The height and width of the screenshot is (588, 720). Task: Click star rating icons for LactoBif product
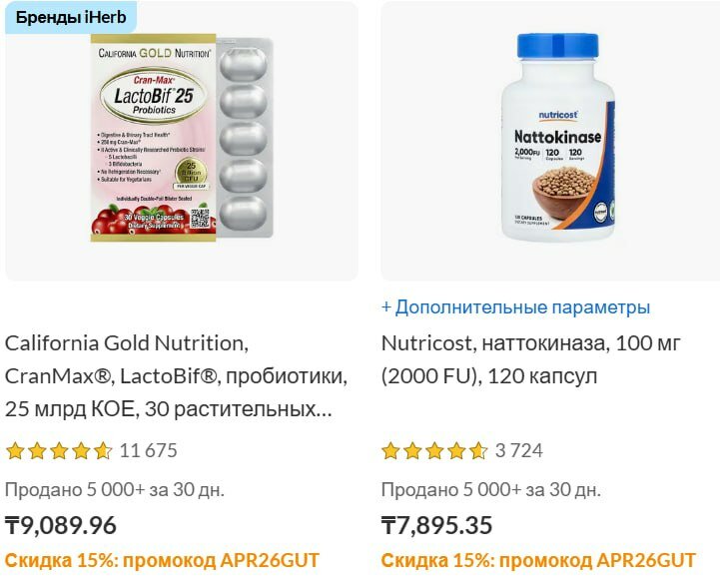click(x=59, y=451)
